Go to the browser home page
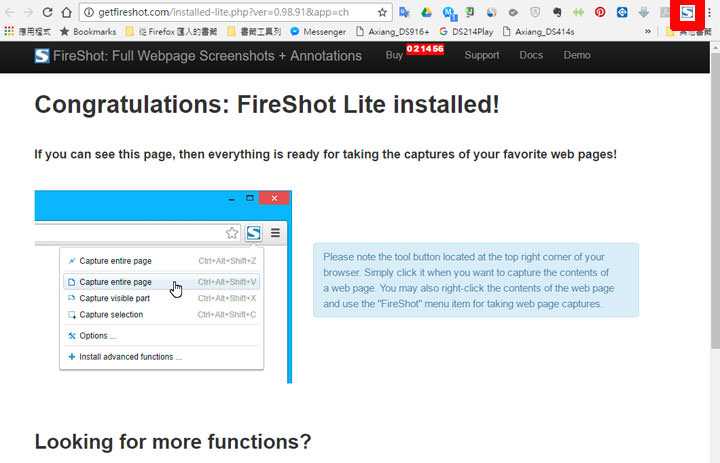Viewport: 720px width, 463px height. [x=67, y=12]
